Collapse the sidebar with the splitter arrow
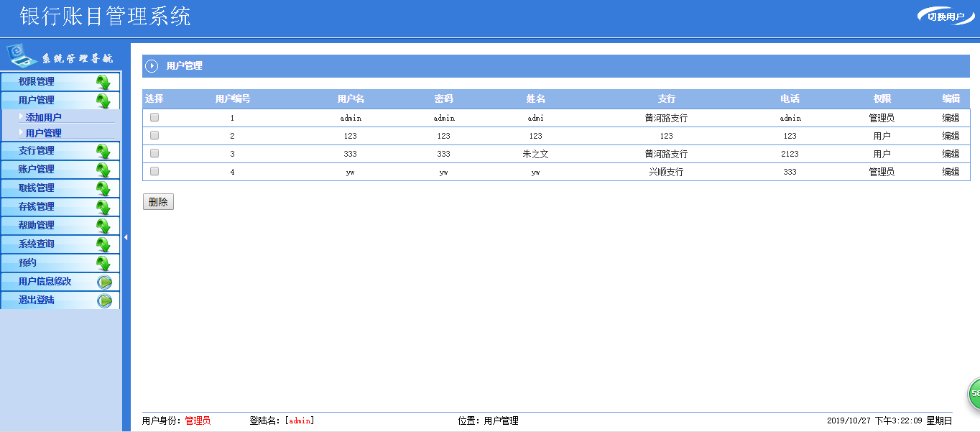This screenshot has width=980, height=432. pyautogui.click(x=126, y=237)
